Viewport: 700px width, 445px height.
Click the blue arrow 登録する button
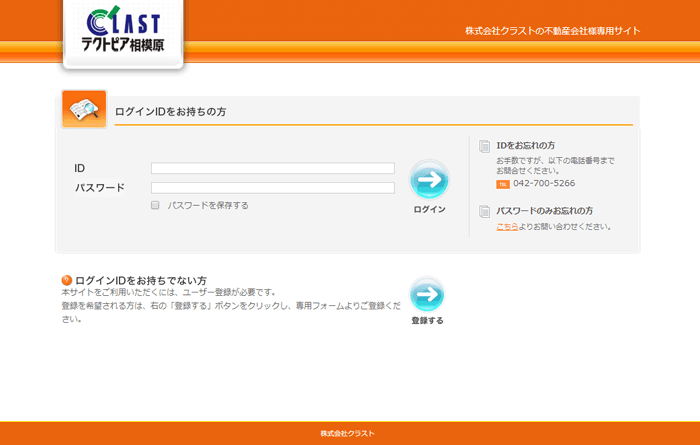[x=427, y=294]
